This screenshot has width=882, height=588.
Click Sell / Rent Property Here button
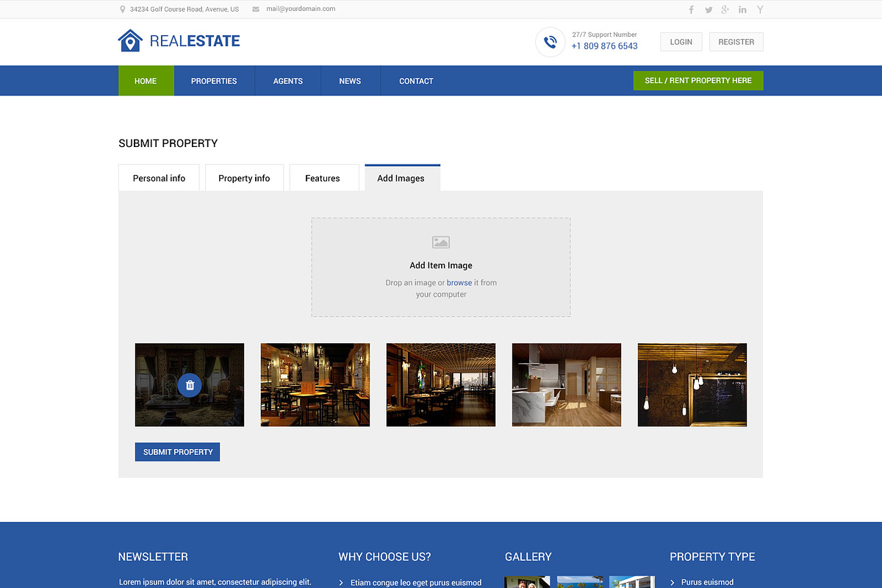tap(698, 81)
